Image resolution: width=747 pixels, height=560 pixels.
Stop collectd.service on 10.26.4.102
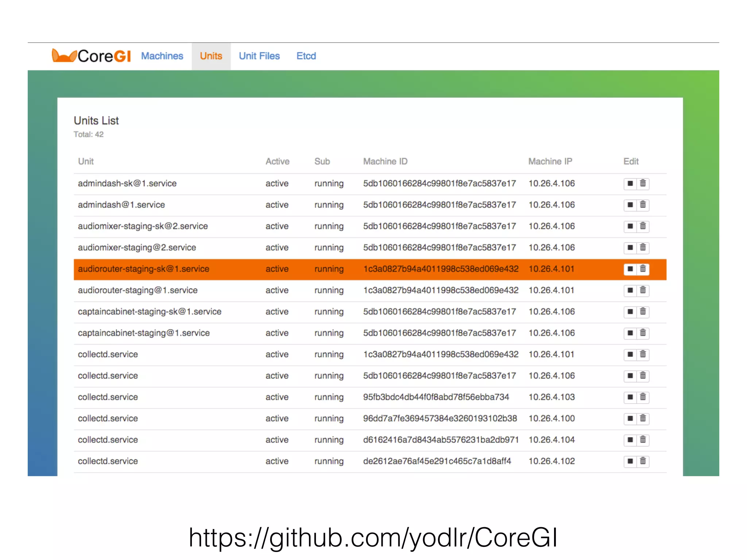[x=630, y=461]
